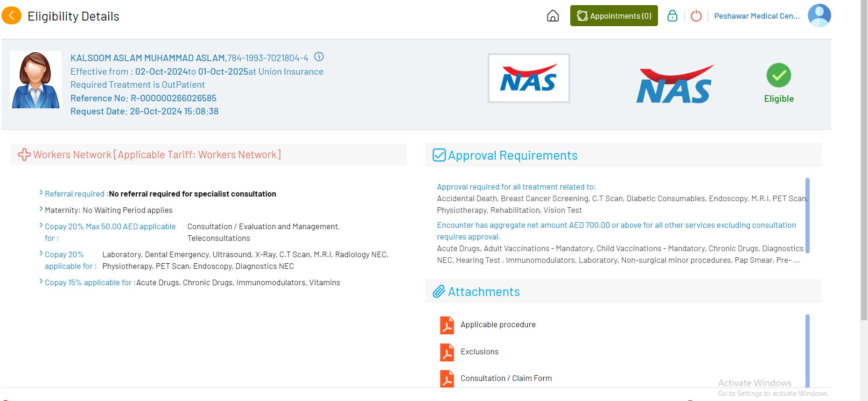Click the Workers Network tariff heading
Viewport: 868px width, 401px height.
157,155
